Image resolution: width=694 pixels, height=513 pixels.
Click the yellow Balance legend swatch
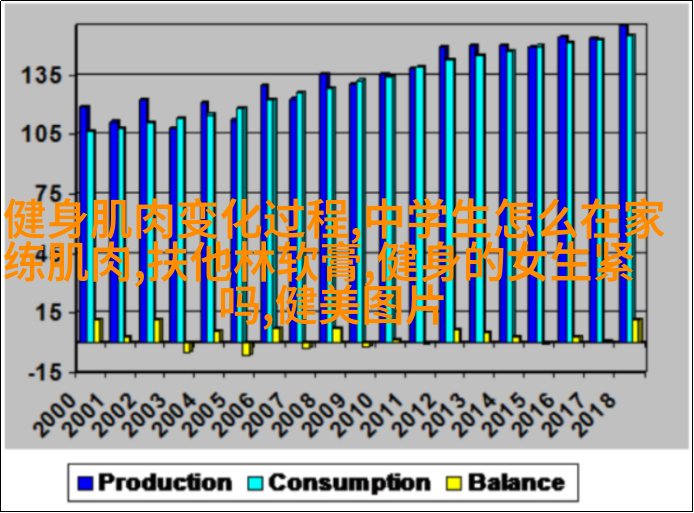pyautogui.click(x=455, y=483)
